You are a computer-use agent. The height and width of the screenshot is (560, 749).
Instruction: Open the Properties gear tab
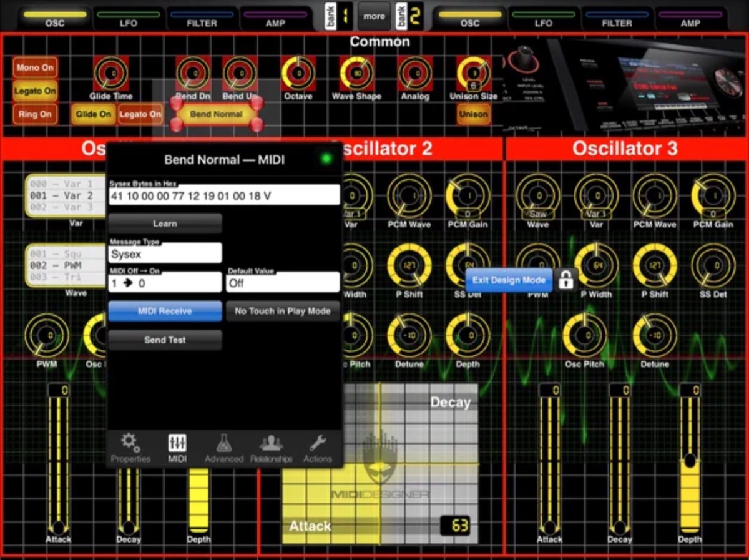click(130, 448)
